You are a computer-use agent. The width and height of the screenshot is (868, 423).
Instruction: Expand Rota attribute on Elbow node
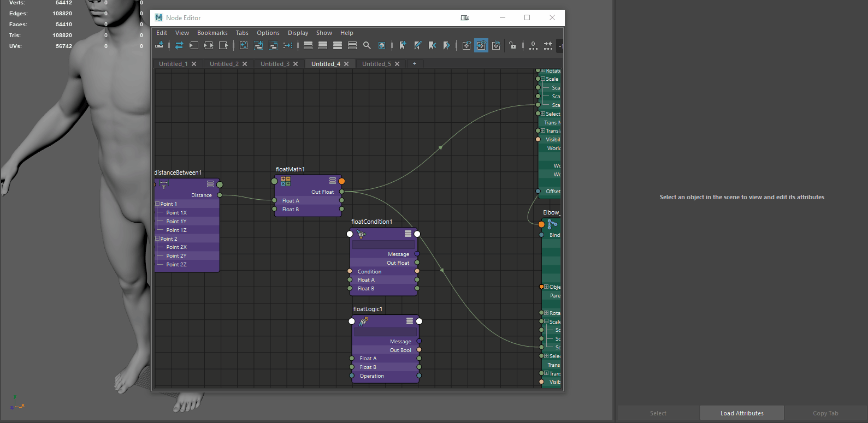[x=546, y=313]
